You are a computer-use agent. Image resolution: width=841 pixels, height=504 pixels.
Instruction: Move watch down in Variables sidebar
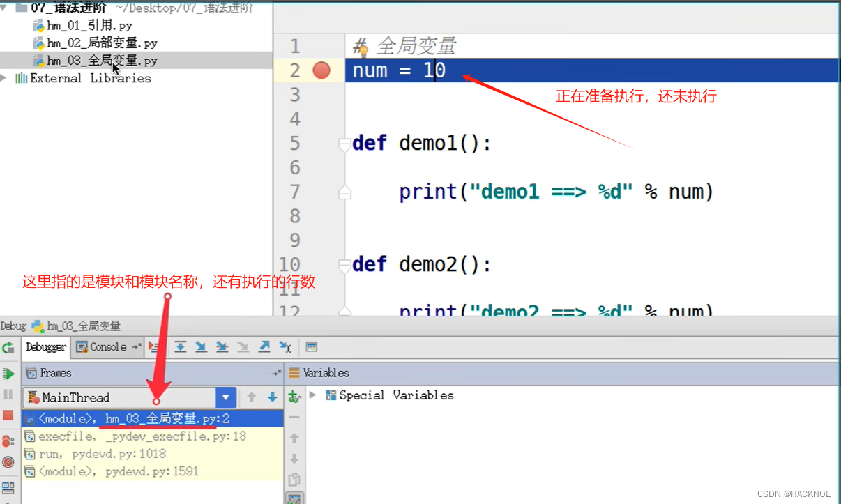click(x=294, y=459)
